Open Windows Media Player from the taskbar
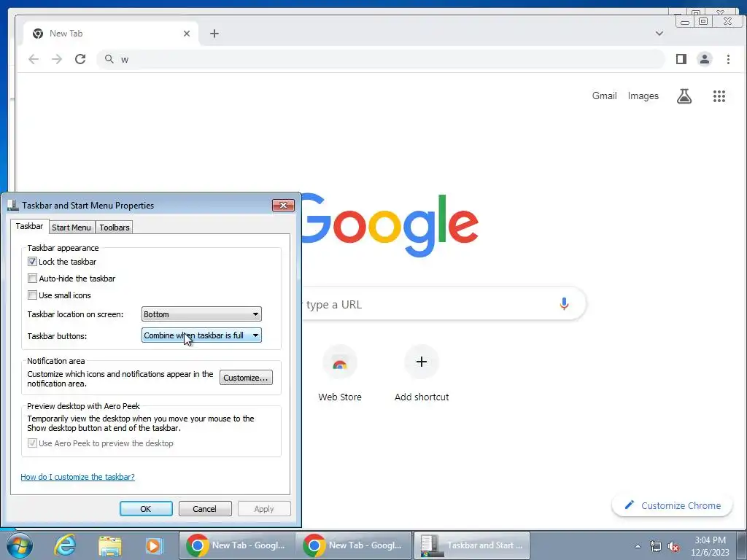 (x=154, y=545)
